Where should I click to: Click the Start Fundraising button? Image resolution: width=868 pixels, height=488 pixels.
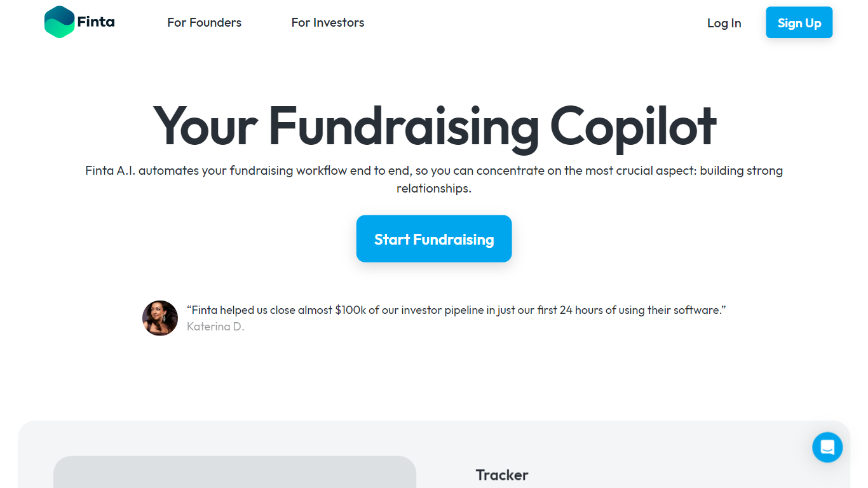click(x=434, y=239)
